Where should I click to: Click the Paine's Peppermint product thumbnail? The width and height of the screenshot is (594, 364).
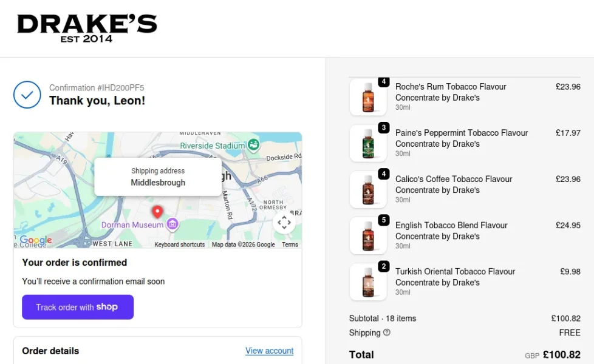pos(368,143)
